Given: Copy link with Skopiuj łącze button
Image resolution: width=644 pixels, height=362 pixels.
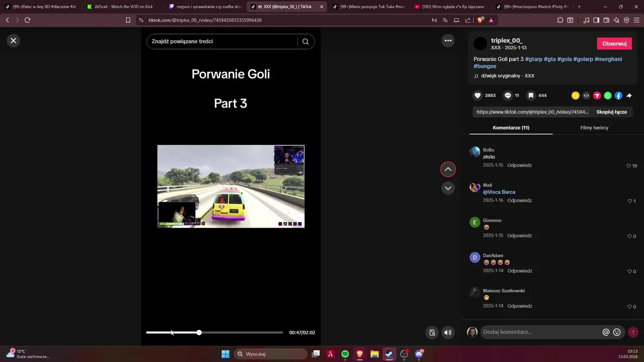Looking at the screenshot, I should tap(611, 112).
